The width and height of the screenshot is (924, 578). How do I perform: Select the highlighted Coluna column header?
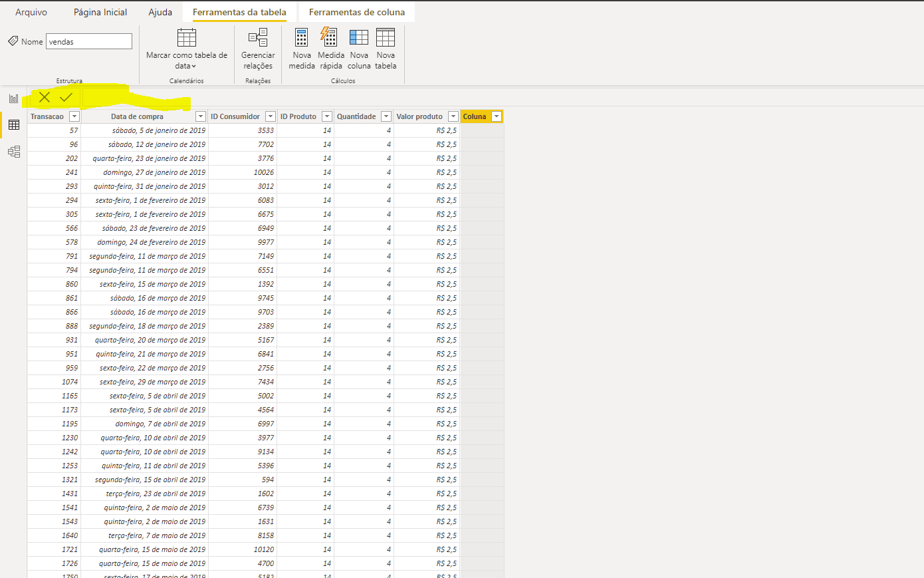point(475,116)
